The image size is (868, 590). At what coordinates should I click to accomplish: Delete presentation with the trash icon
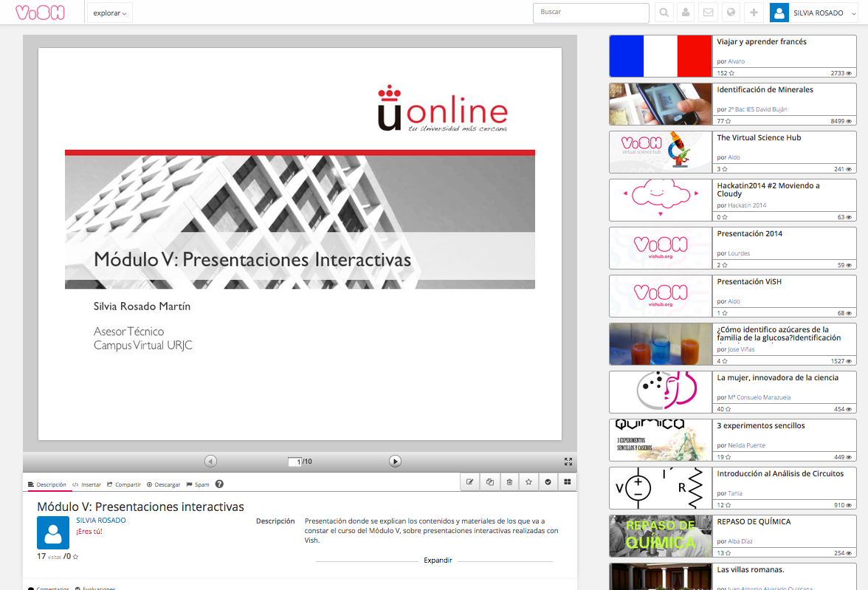[x=509, y=482]
